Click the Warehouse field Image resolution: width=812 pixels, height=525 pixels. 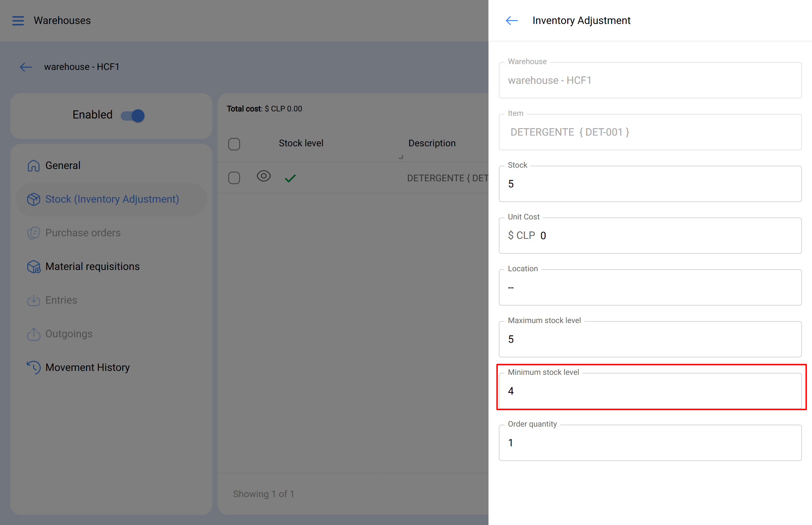650,81
